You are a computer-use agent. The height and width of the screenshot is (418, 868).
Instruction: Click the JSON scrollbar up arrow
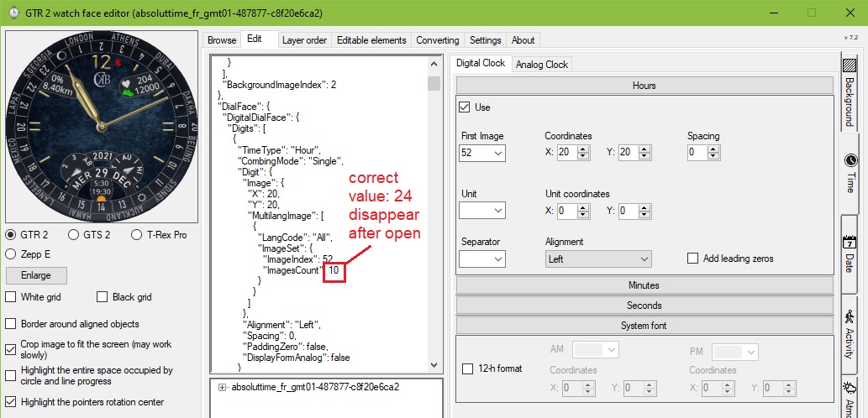434,64
